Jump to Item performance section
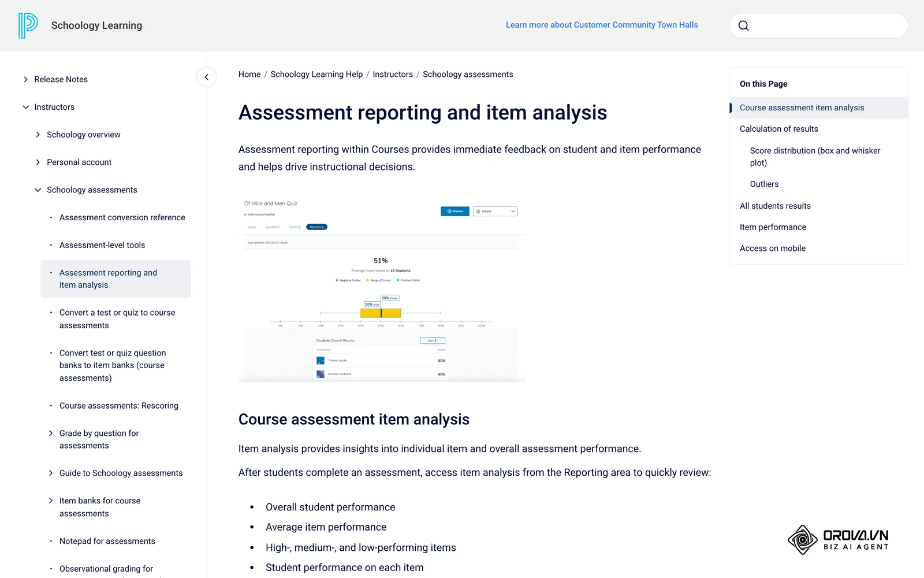The height and width of the screenshot is (578, 924). [x=773, y=227]
